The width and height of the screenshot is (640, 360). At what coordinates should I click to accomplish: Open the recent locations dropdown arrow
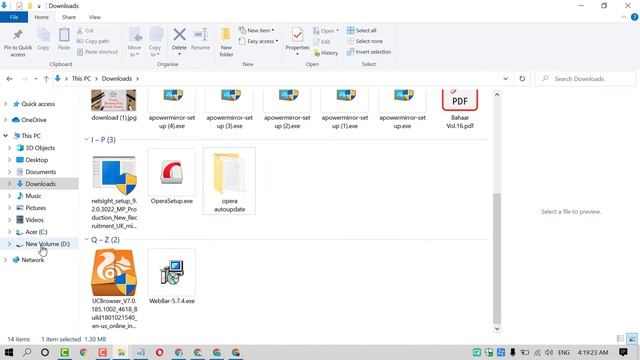click(36, 79)
